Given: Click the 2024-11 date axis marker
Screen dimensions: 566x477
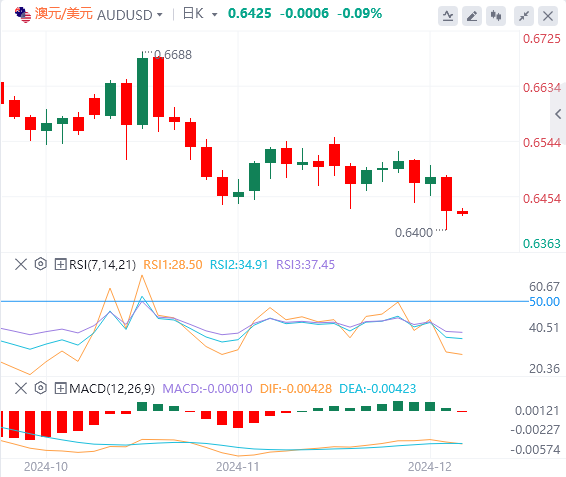Looking at the screenshot, I should click(x=238, y=467).
